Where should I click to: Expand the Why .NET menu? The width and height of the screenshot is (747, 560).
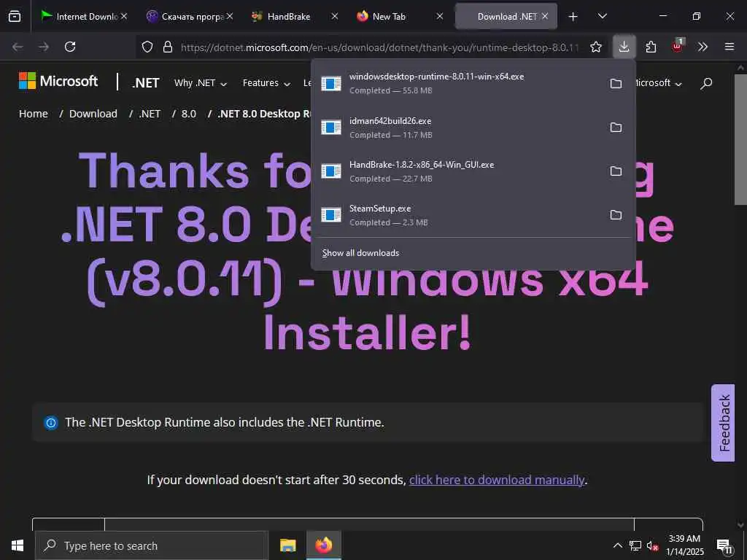tap(200, 83)
